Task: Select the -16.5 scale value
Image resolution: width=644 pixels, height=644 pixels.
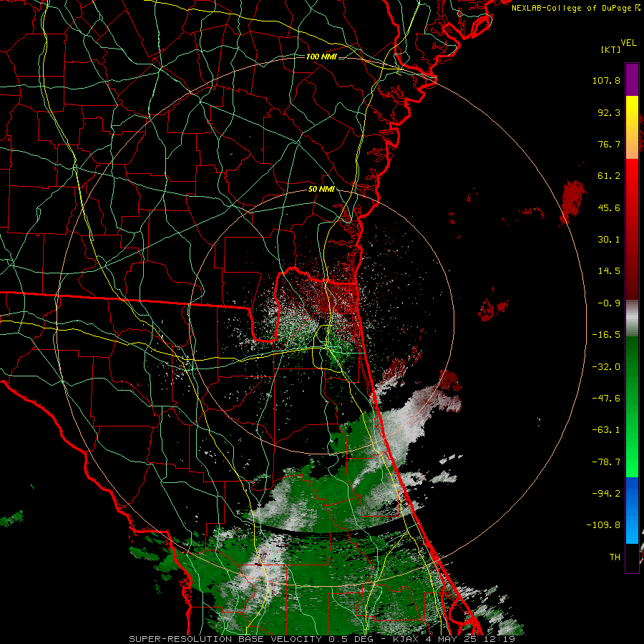Action: click(x=606, y=335)
